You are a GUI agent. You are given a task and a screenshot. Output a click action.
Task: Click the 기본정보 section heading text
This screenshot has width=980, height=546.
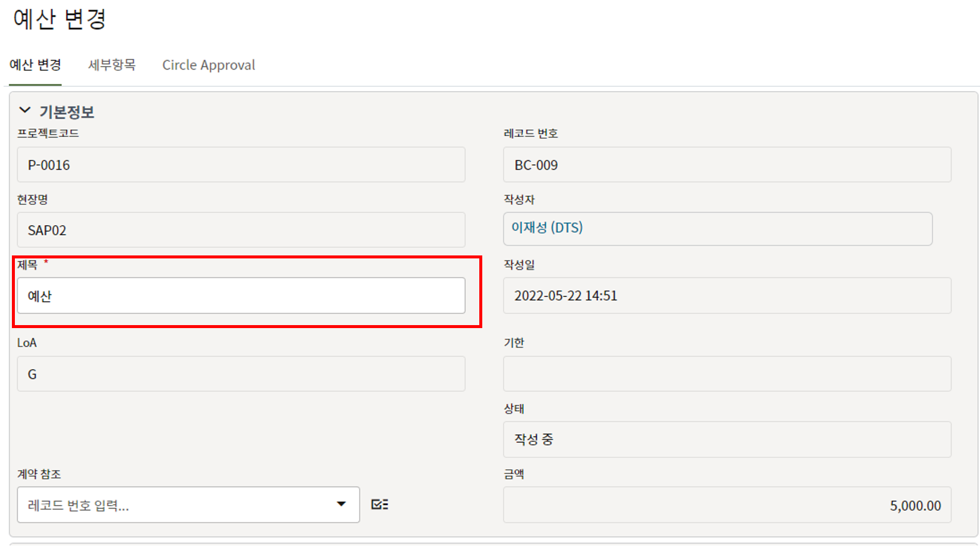(67, 112)
